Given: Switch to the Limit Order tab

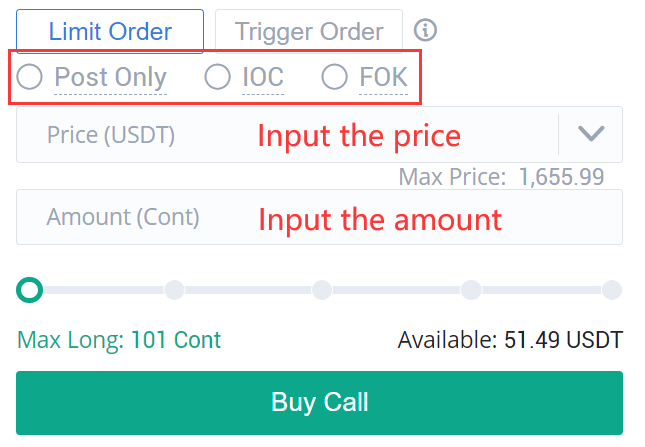Looking at the screenshot, I should click(x=110, y=32).
